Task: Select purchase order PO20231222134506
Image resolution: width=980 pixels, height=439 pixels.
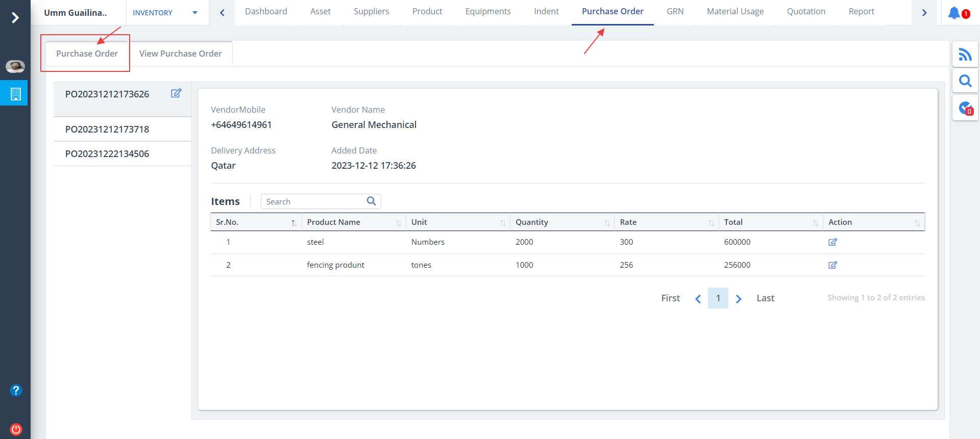Action: tap(107, 154)
